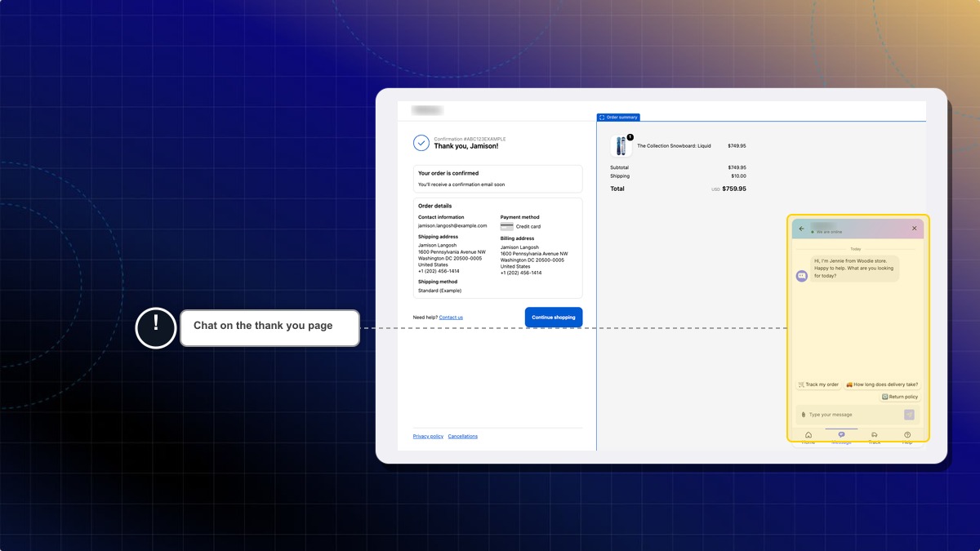The image size is (980, 551).
Task: Click the chat bot avatar icon
Action: (802, 276)
